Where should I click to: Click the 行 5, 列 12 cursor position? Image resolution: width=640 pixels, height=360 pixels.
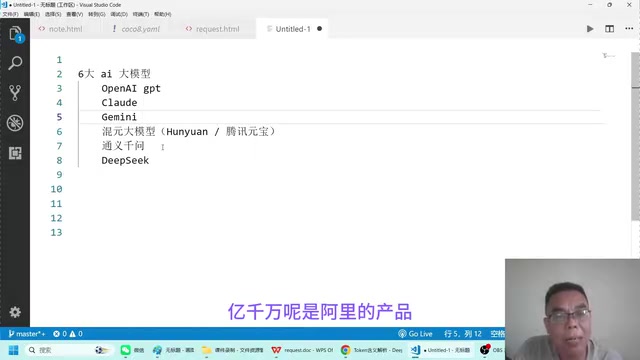pyautogui.click(x=463, y=334)
